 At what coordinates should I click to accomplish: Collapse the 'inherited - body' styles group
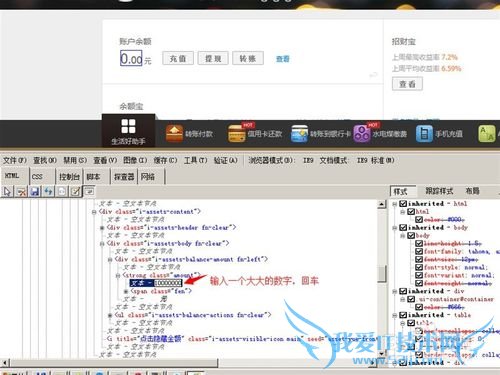[395, 228]
